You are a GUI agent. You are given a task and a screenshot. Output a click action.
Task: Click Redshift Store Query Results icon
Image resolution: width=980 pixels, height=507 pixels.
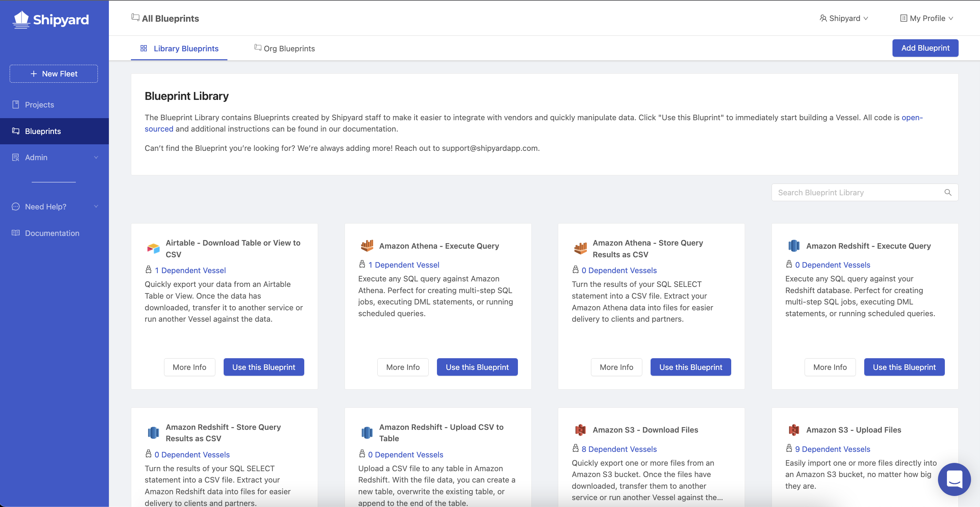tap(153, 433)
